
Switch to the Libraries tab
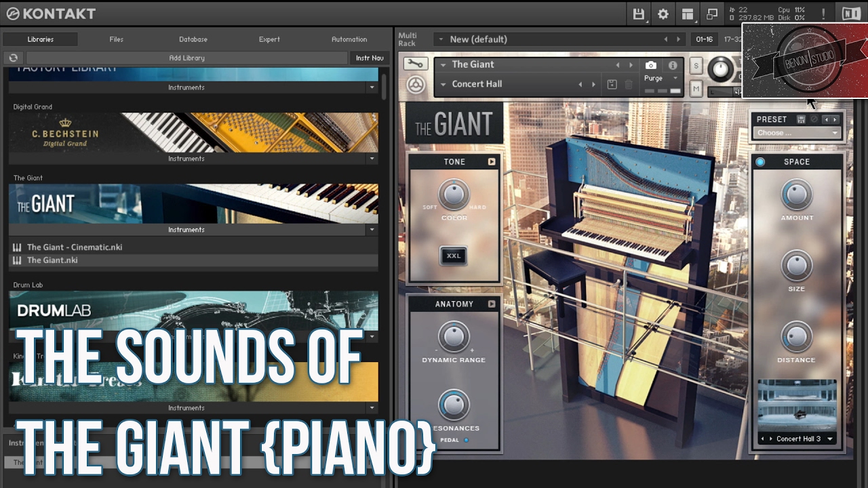coord(41,39)
